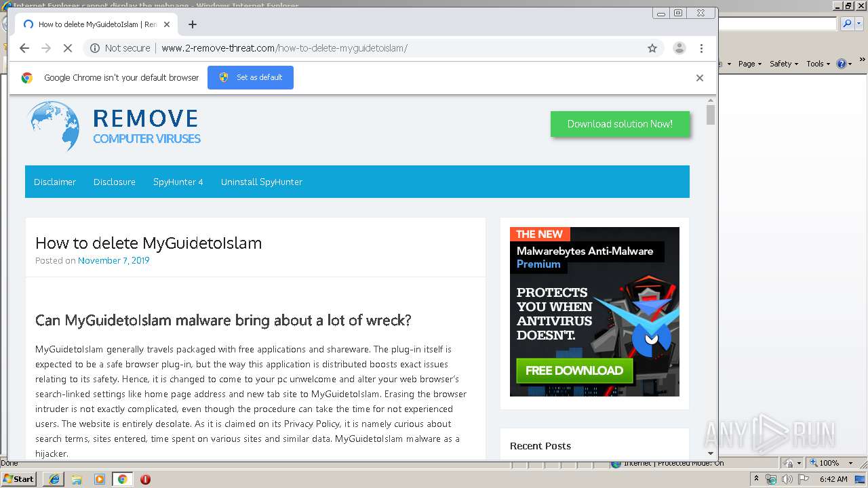
Task: Open a new tab with plus button
Action: [x=193, y=24]
